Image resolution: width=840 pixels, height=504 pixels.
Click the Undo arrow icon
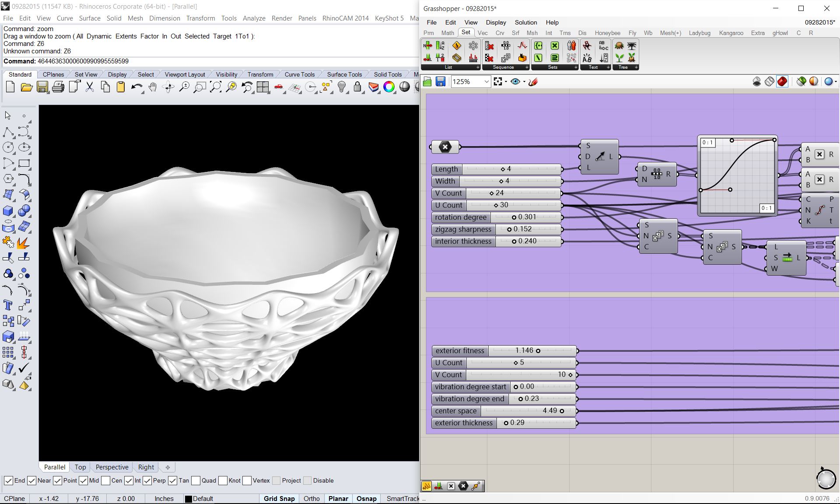click(x=136, y=87)
